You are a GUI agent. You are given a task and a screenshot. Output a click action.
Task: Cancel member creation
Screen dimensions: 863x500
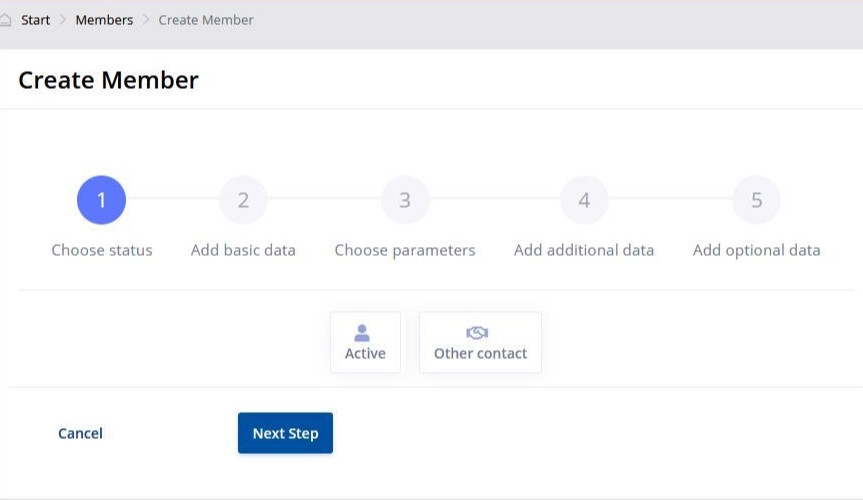point(80,433)
